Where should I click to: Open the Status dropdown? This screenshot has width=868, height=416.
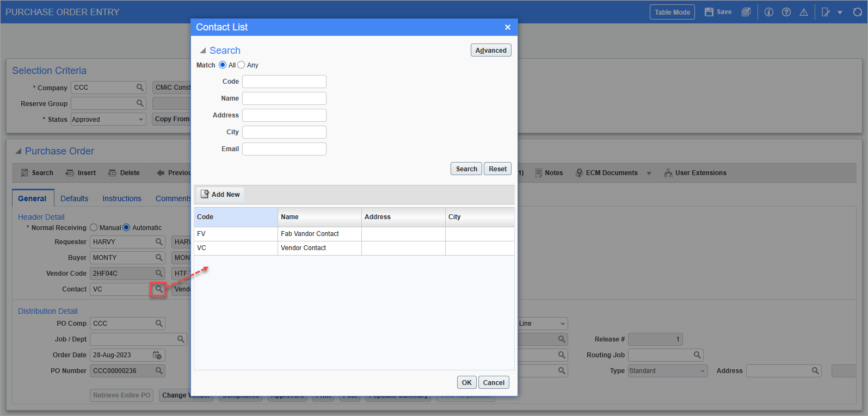tap(108, 119)
